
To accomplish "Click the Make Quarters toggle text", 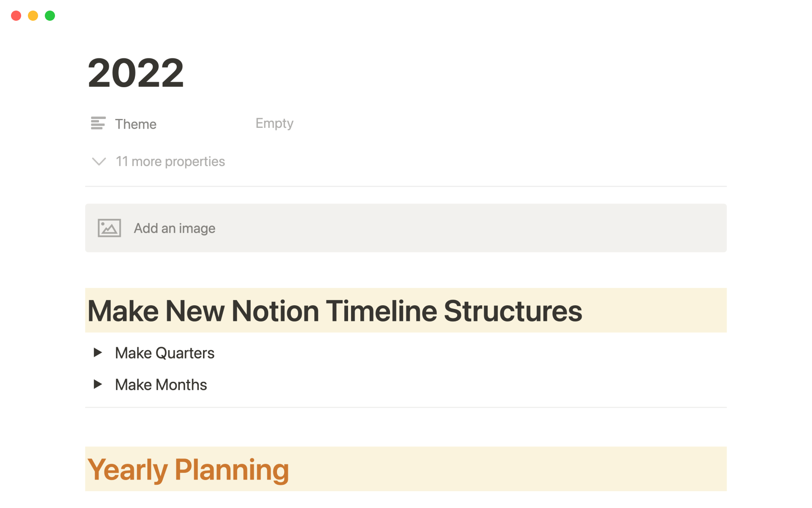I will pos(165,353).
